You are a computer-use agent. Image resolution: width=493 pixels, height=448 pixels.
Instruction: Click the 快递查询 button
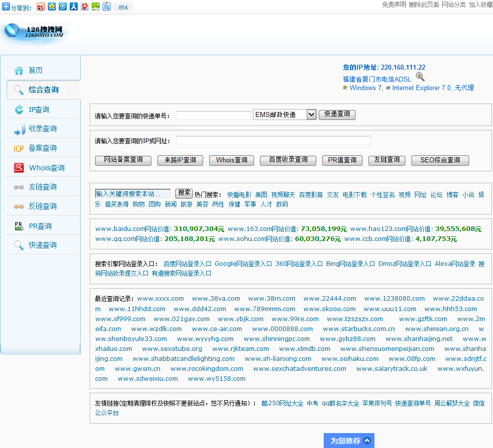(337, 114)
